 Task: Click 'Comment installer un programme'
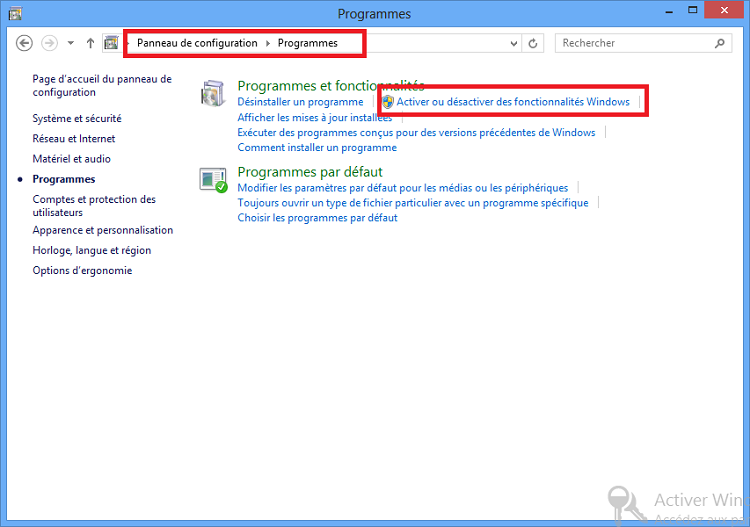pyautogui.click(x=317, y=148)
